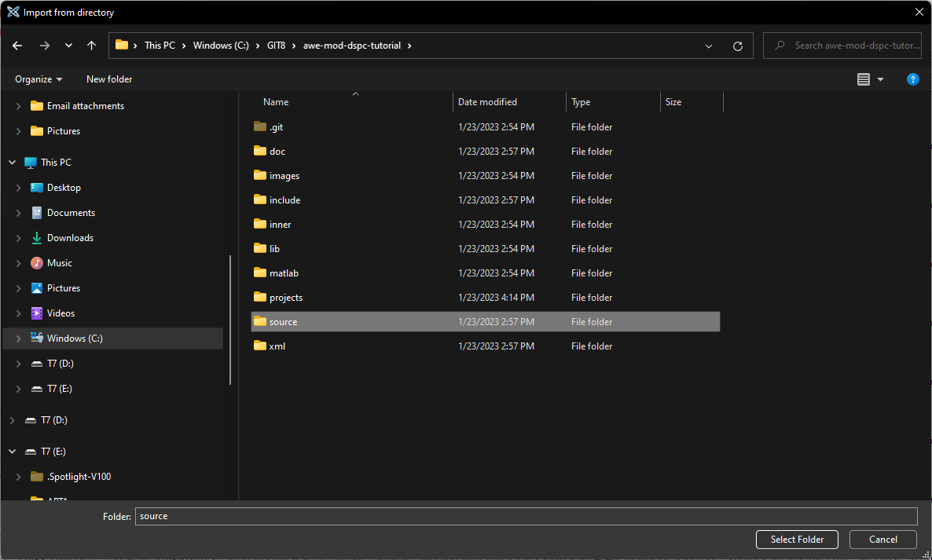932x560 pixels.
Task: Expand the Windows (C:) tree node
Action: click(x=18, y=339)
